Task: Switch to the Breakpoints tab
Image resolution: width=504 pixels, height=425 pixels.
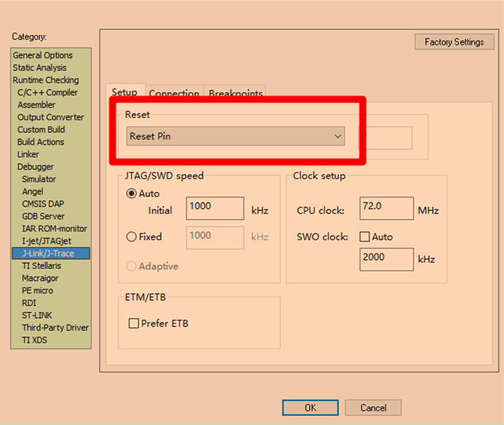Action: pyautogui.click(x=235, y=93)
